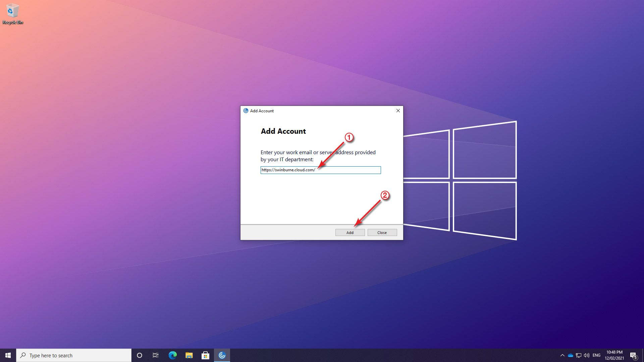Click the Citrix Workspace taskbar icon
This screenshot has height=362, width=644.
pos(222,355)
